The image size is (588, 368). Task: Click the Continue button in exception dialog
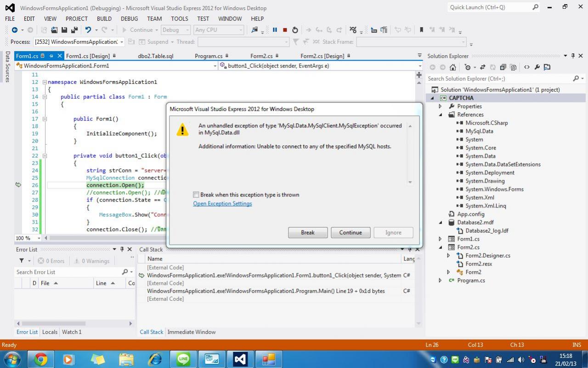click(x=351, y=232)
